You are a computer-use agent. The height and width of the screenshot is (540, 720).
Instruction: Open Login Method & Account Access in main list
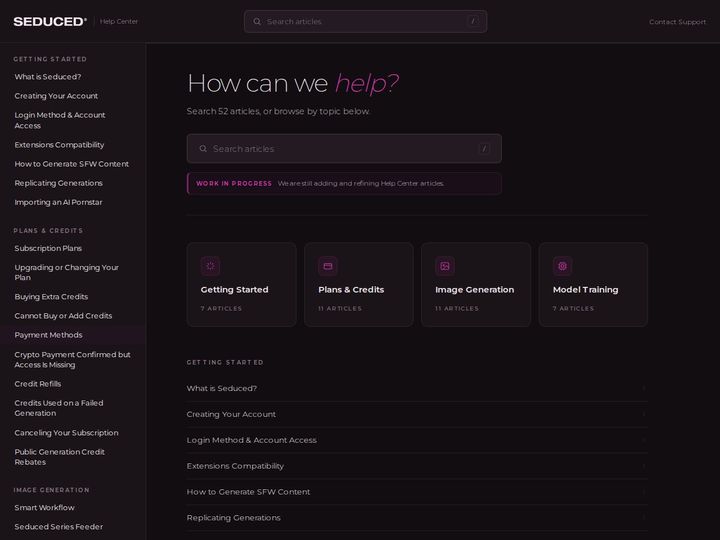(417, 440)
